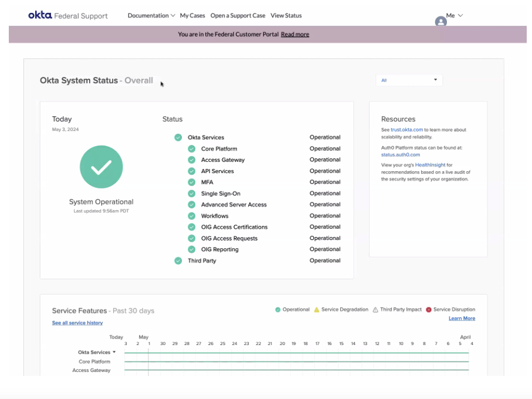Select My Cases in the navigation bar
This screenshot has height=399, width=532.
click(x=192, y=15)
